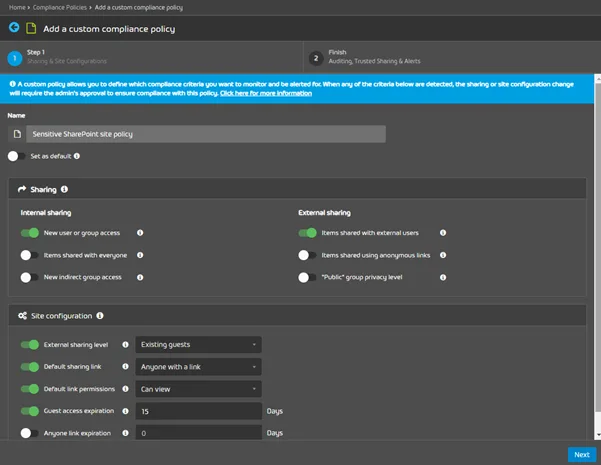Click the info icon in blue banner

(13, 84)
